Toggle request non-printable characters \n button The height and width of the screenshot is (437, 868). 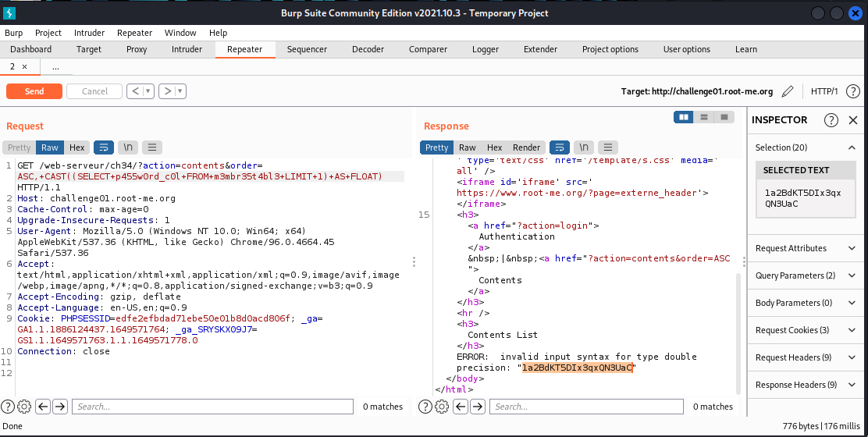pos(128,147)
